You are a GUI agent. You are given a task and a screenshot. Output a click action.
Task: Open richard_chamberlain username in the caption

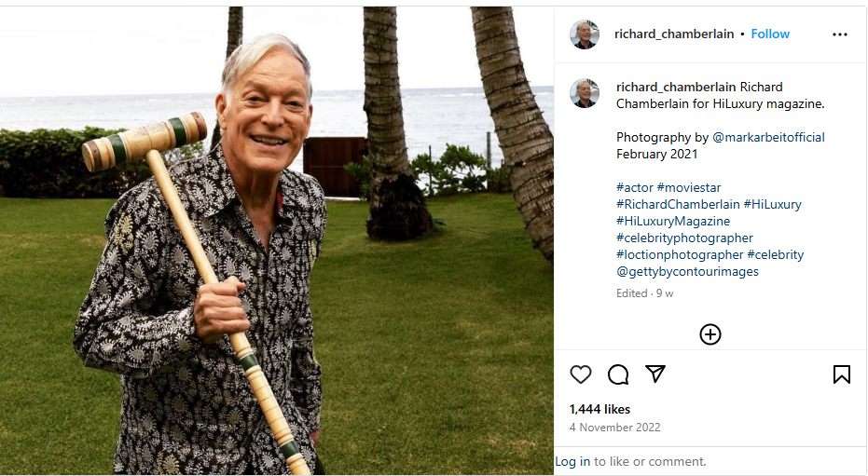point(676,87)
